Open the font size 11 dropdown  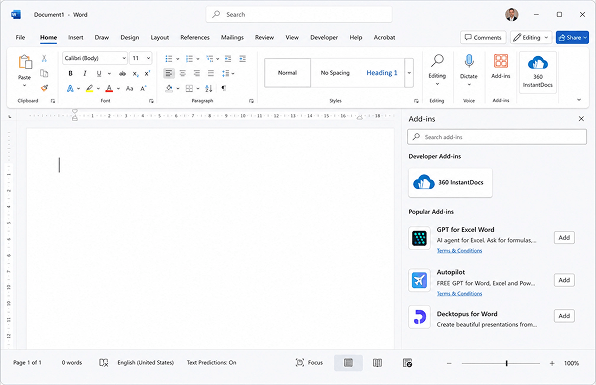148,58
